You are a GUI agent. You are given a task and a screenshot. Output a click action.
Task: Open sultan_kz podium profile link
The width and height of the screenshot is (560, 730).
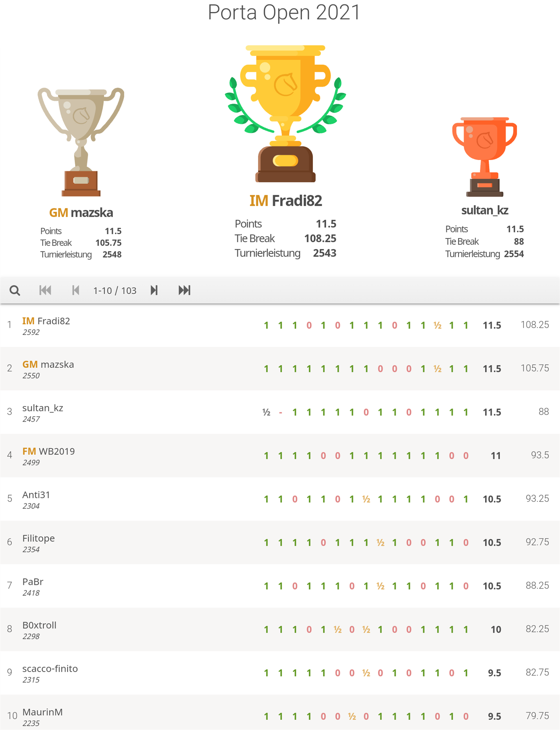point(484,210)
